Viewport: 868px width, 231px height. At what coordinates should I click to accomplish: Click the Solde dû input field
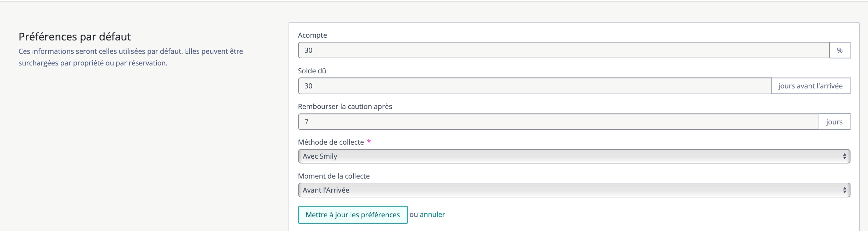point(535,86)
